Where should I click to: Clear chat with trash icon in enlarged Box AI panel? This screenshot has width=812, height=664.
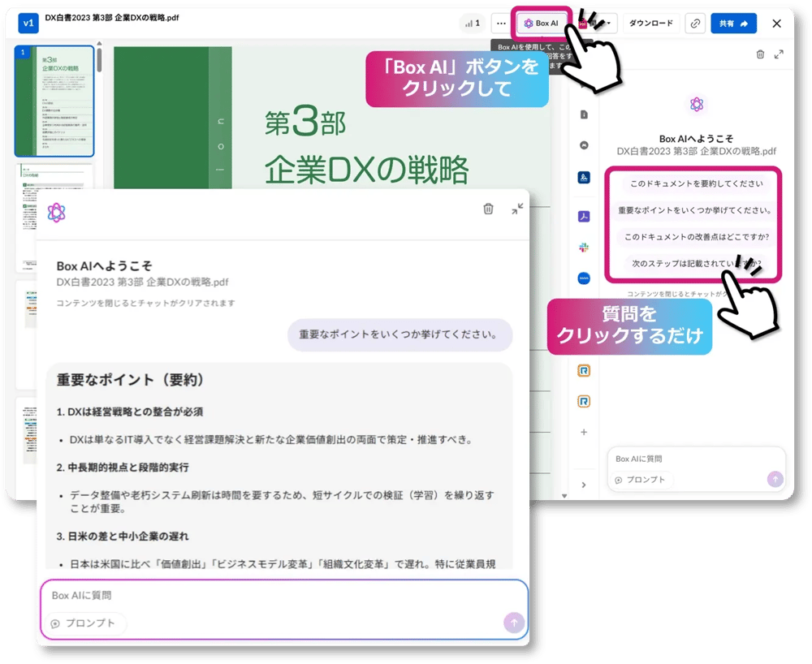coord(488,209)
